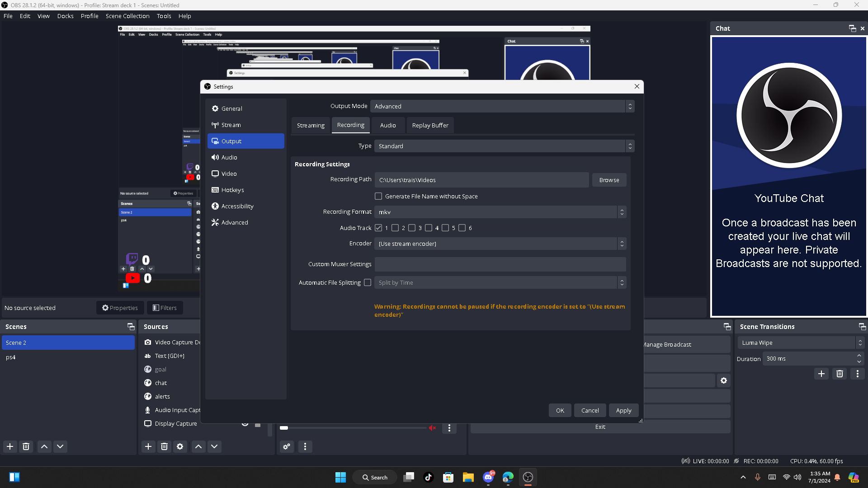Image resolution: width=868 pixels, height=488 pixels.
Task: Enable audio track 5
Action: tap(445, 228)
